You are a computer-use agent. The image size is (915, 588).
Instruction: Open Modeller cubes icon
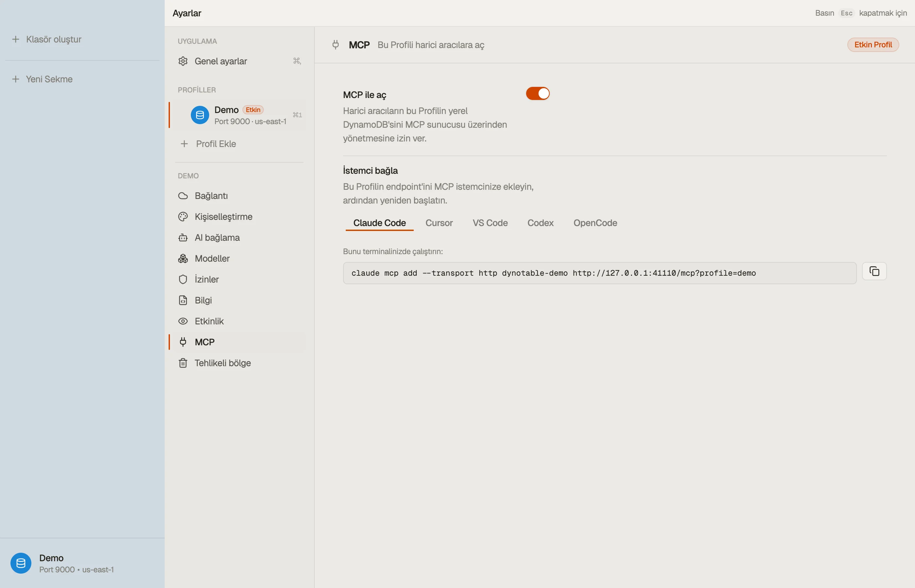pos(183,258)
